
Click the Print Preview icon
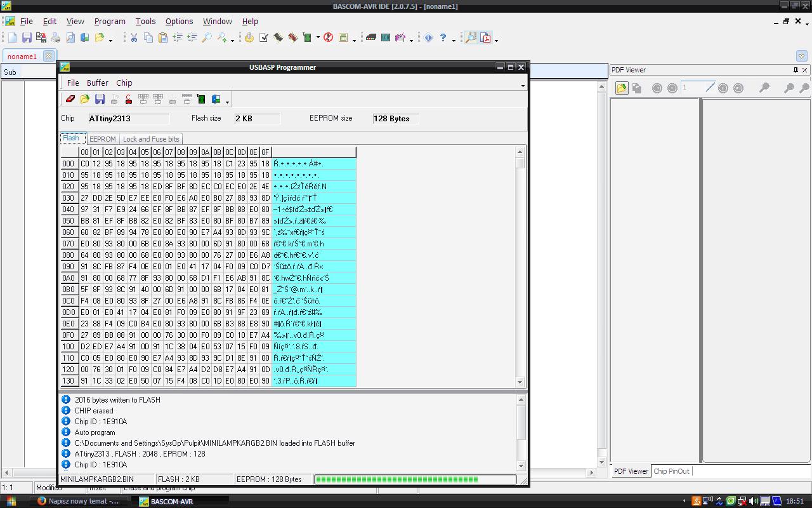pos(70,38)
